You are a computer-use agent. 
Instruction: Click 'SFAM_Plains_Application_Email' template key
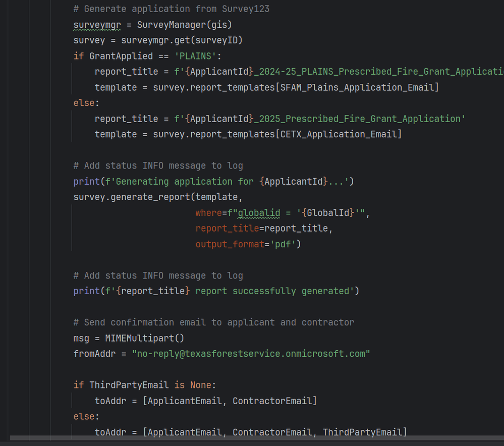click(357, 87)
